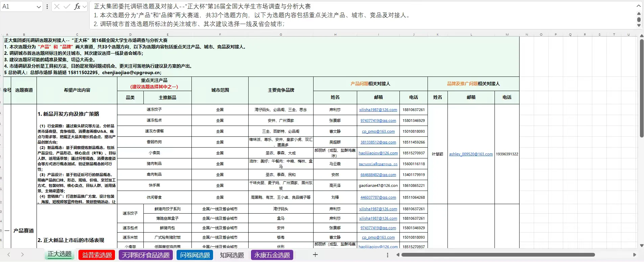
Task: Collapse the formula bar with top-right chevron
Action: click(639, 6)
